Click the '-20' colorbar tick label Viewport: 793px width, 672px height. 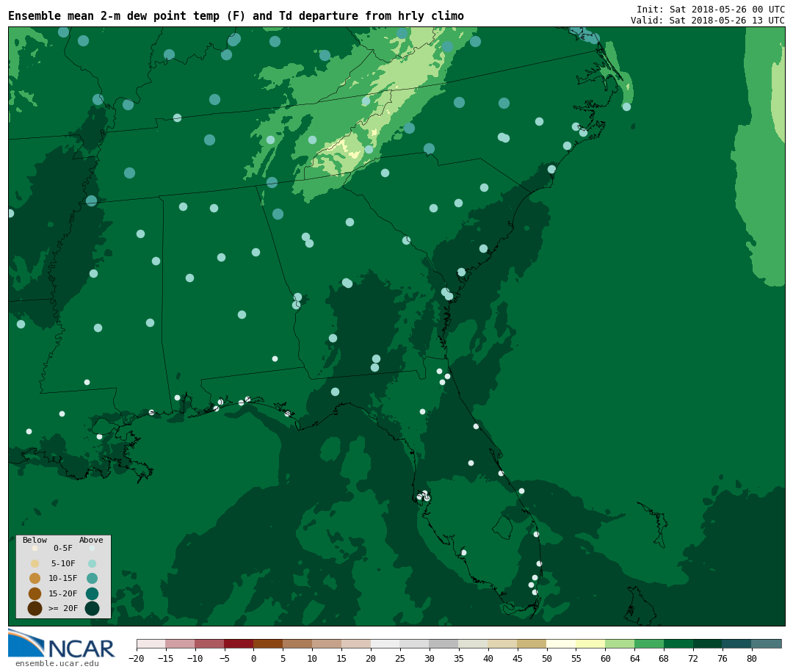[137, 658]
